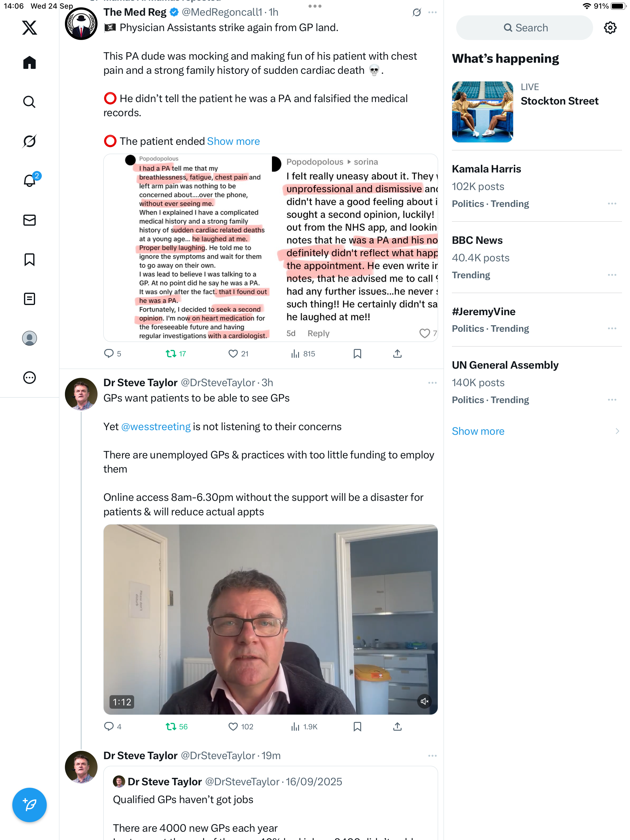This screenshot has width=630, height=840.
Task: Open the Grok icon in sidebar
Action: pyautogui.click(x=29, y=141)
